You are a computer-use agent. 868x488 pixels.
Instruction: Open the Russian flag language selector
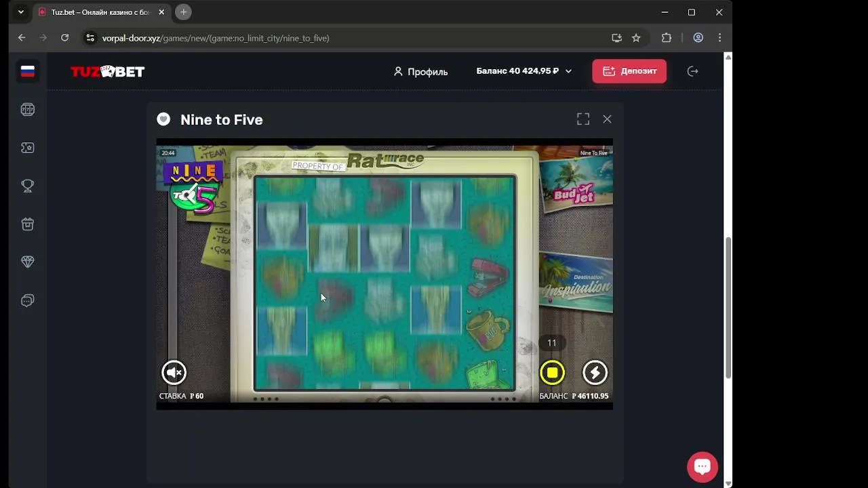tap(28, 71)
